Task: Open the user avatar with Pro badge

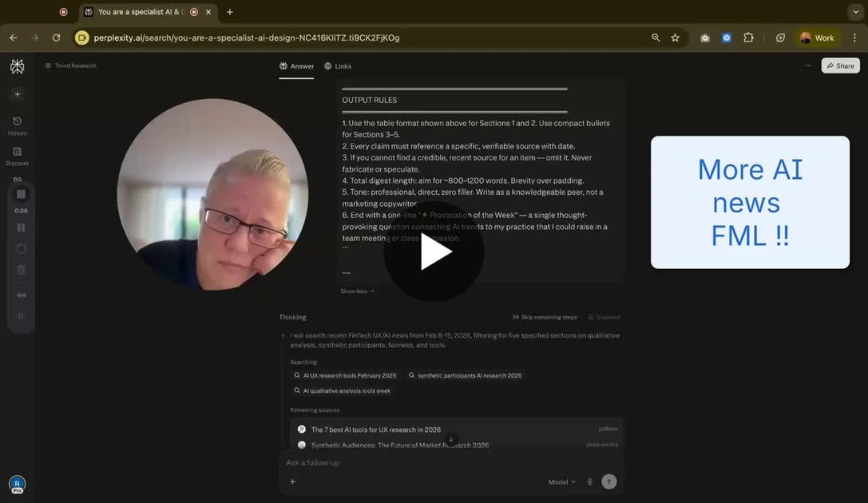Action: (17, 484)
